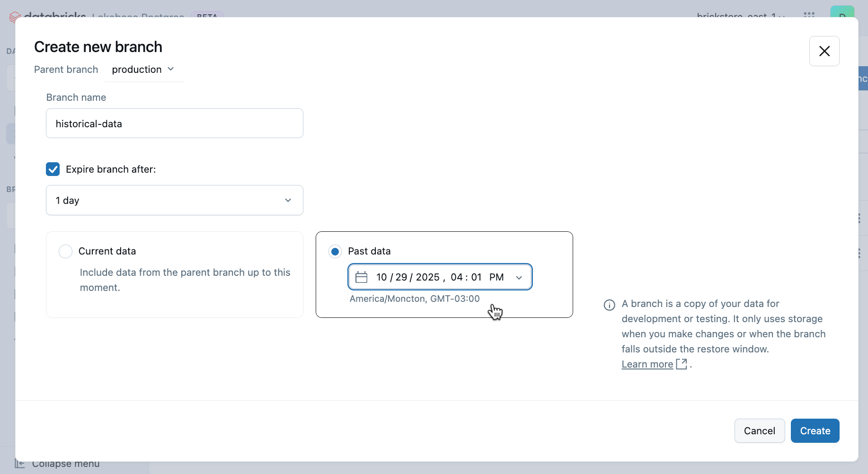
Task: Click the Databricks logo
Action: pos(14,17)
